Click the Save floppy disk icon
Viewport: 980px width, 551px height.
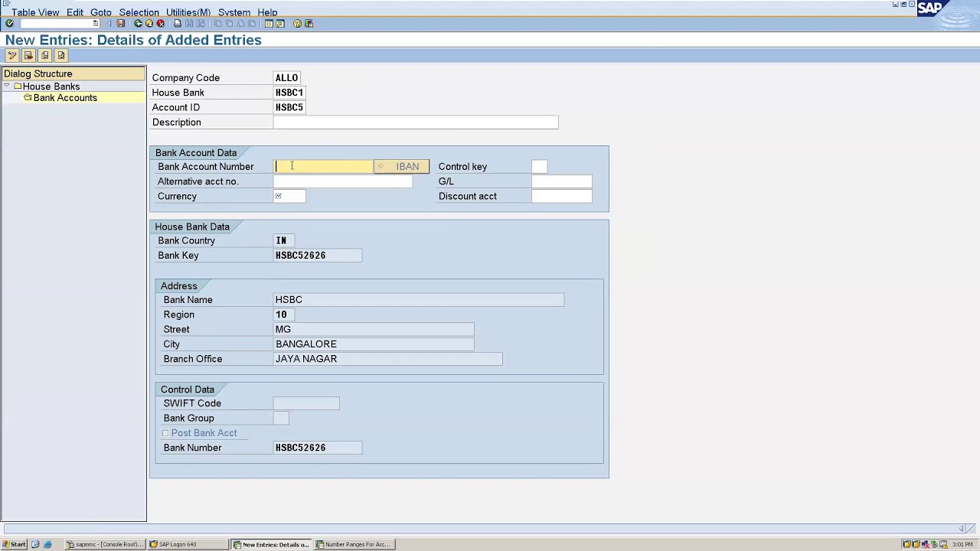pyautogui.click(x=120, y=24)
